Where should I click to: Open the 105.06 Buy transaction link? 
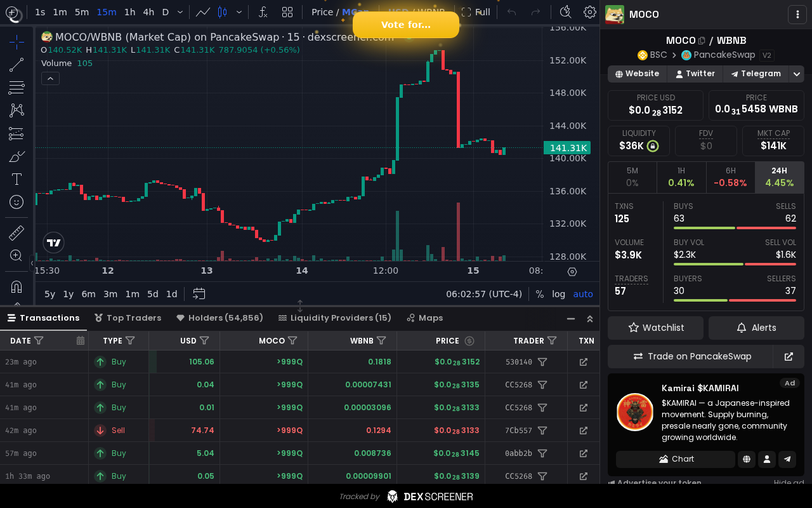[584, 362]
